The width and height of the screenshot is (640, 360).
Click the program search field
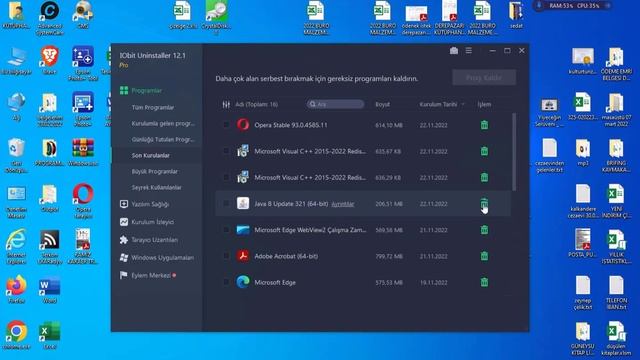point(336,104)
